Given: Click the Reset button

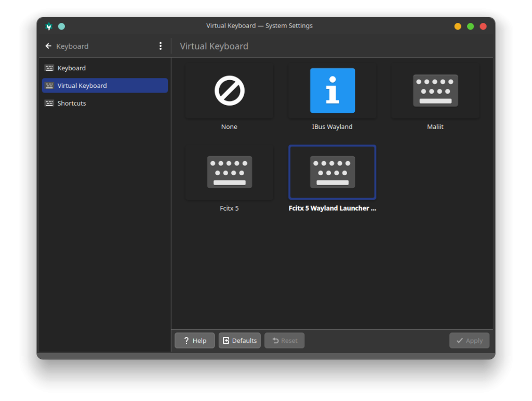Looking at the screenshot, I should coord(284,341).
